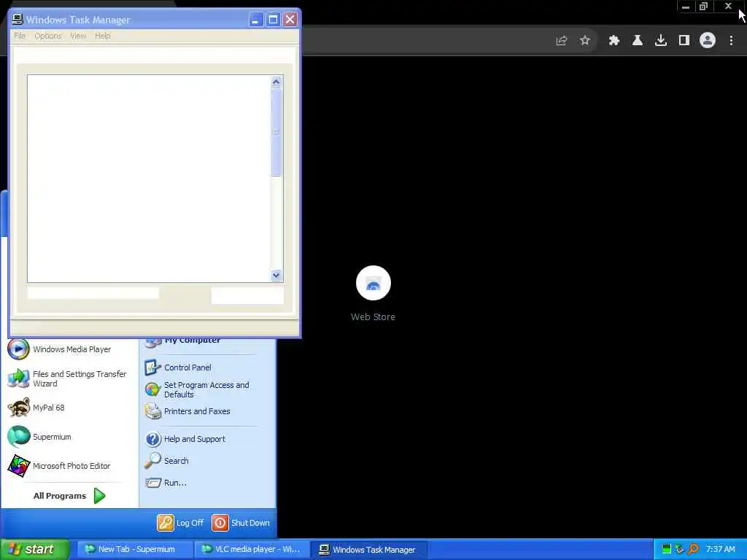
Task: Close the Windows Task Manager window
Action: pos(290,20)
